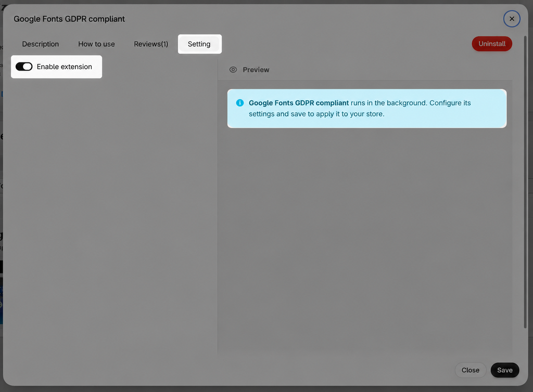Click the Preview heading text

[x=256, y=70]
